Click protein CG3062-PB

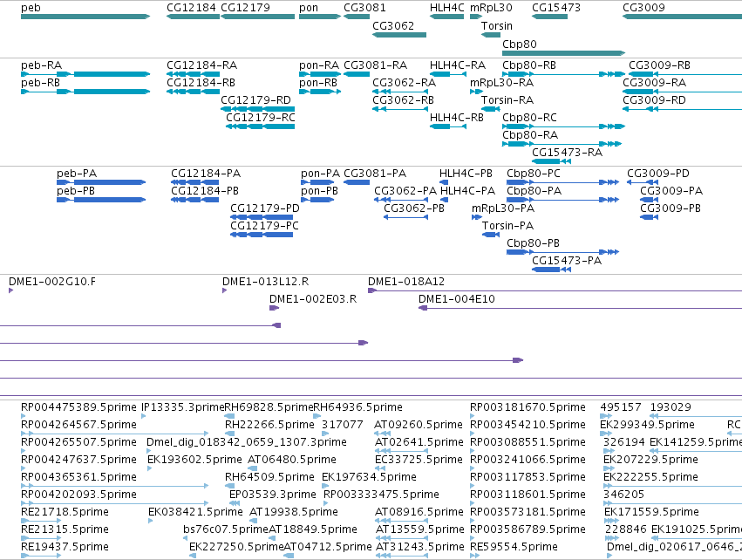(414, 208)
